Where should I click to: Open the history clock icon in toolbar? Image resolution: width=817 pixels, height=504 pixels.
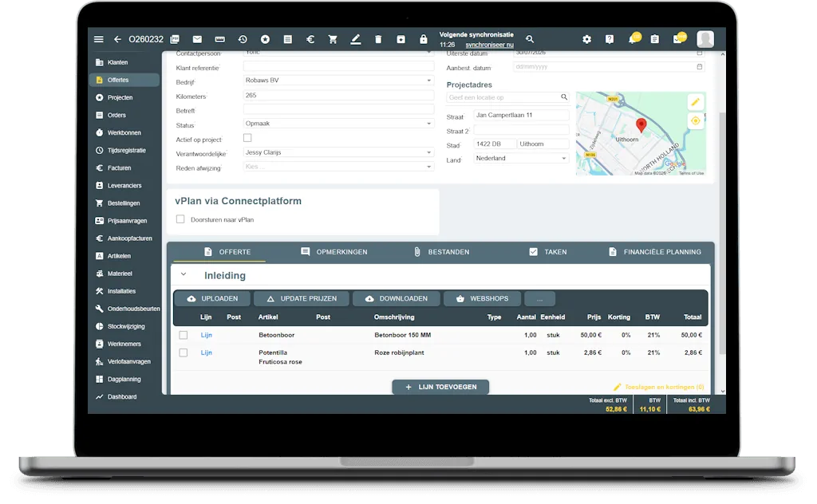[x=243, y=39]
